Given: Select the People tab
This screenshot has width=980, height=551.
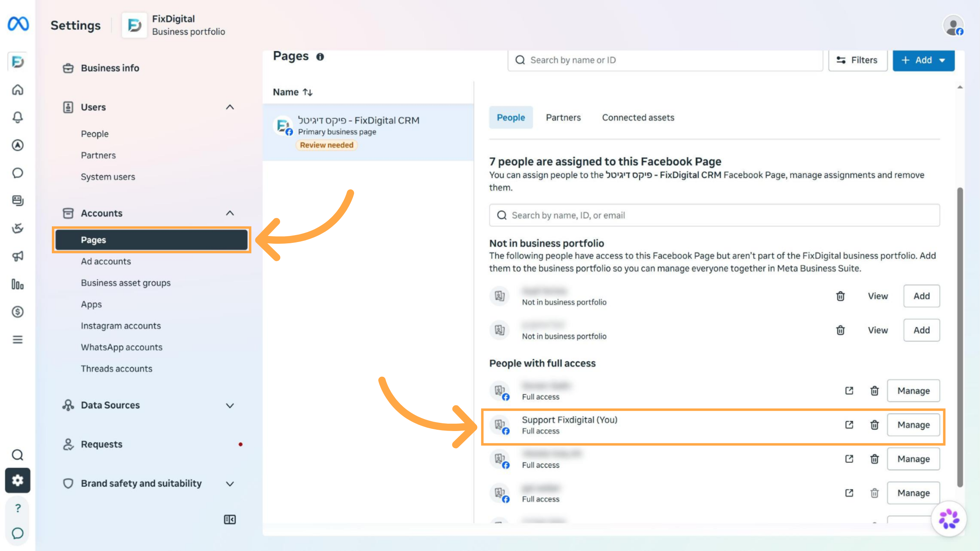Looking at the screenshot, I should point(511,118).
